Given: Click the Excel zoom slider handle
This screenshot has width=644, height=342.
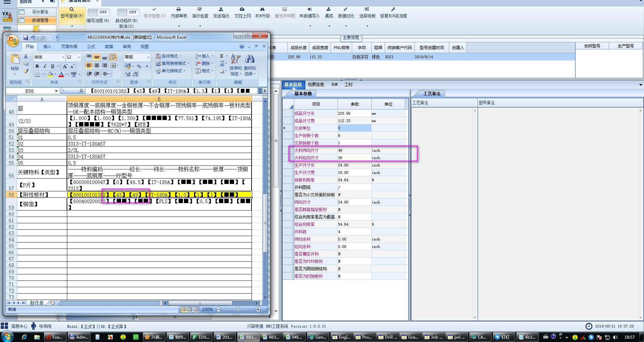Looking at the screenshot, I should tap(238, 309).
